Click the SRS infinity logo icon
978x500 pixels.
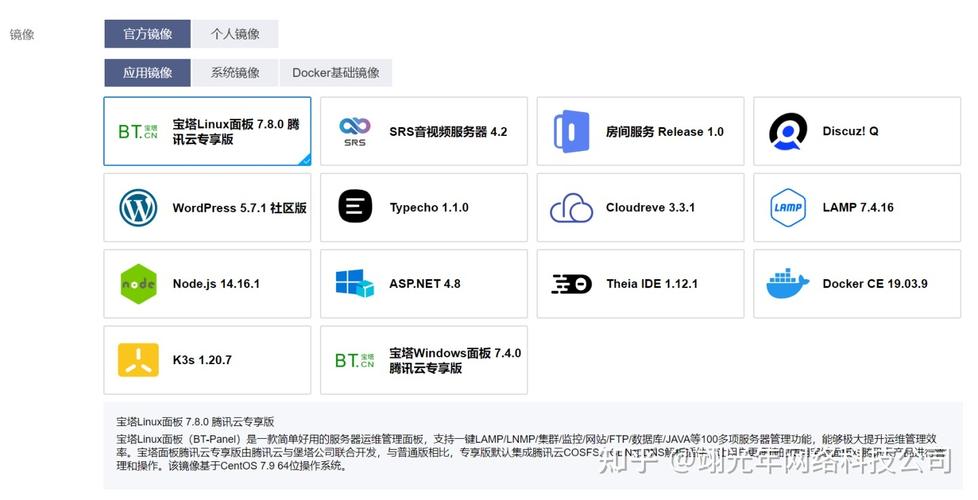[355, 132]
